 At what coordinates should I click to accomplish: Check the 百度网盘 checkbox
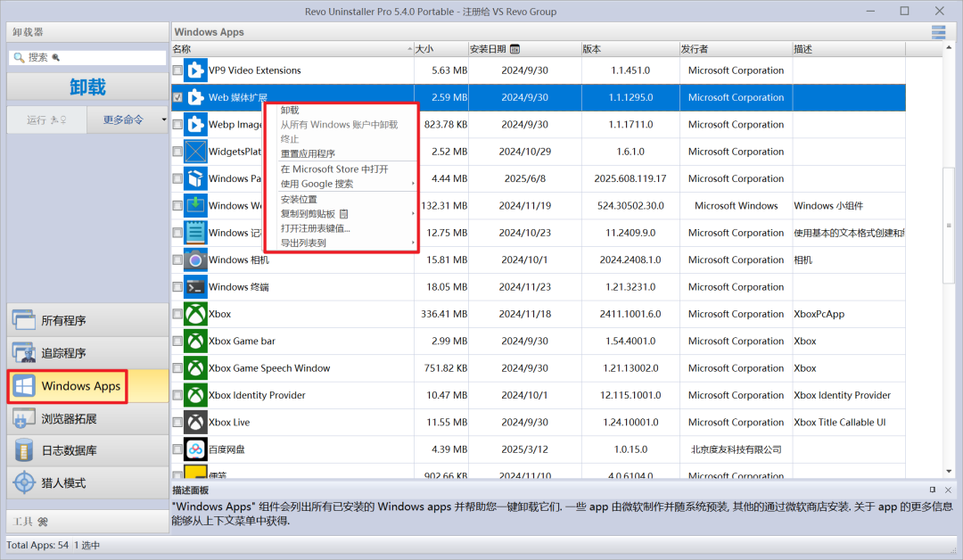(177, 449)
